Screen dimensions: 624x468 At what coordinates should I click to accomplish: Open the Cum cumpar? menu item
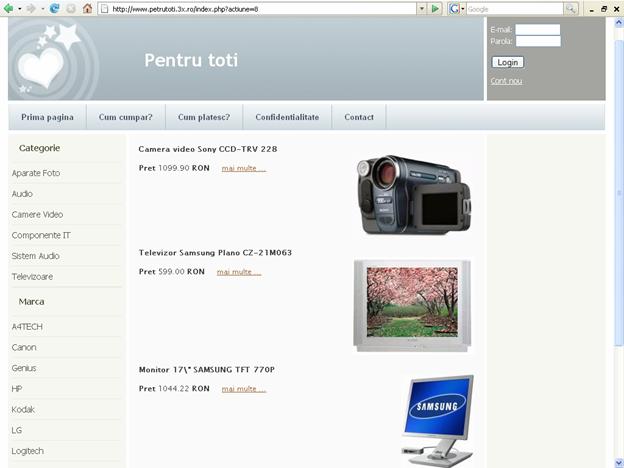point(126,117)
